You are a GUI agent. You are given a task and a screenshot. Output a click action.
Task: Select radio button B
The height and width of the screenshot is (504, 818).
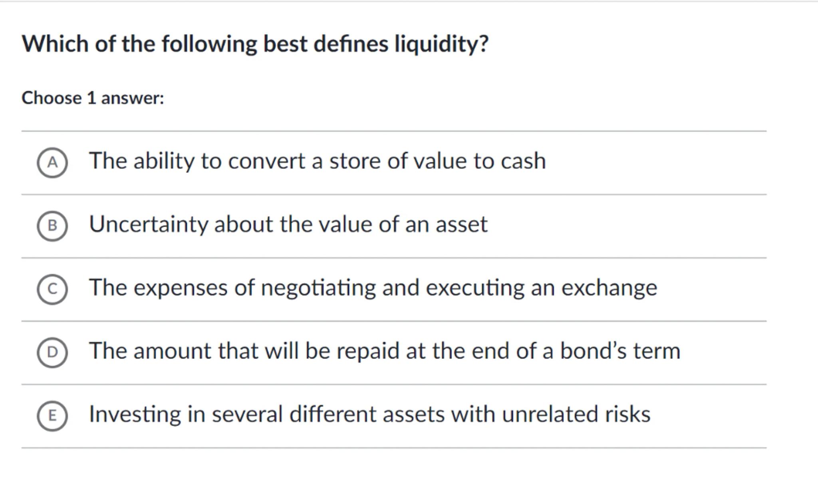52,226
